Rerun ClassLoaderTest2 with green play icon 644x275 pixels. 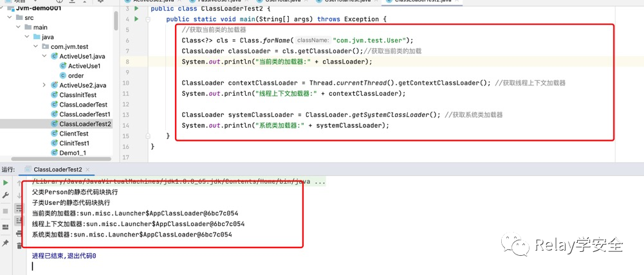[5, 182]
